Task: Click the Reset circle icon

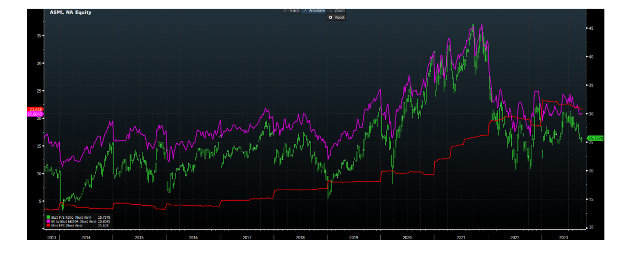Action: 330,17
